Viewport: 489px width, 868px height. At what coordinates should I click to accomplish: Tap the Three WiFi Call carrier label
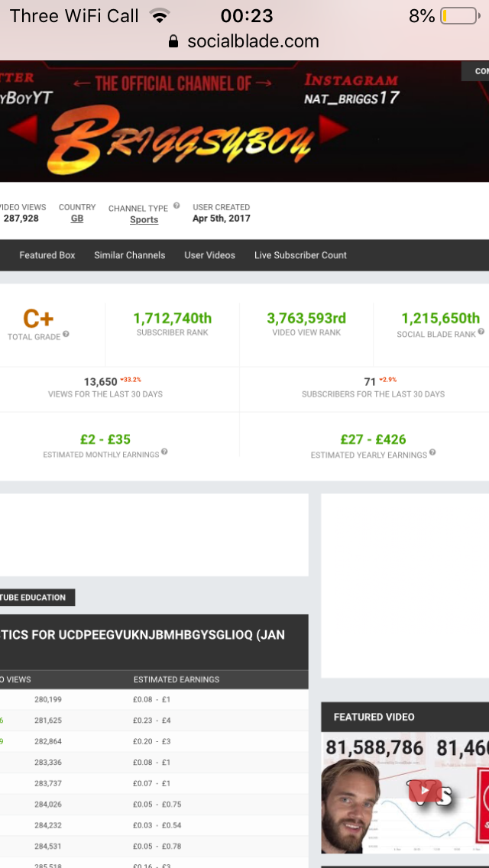coord(73,16)
